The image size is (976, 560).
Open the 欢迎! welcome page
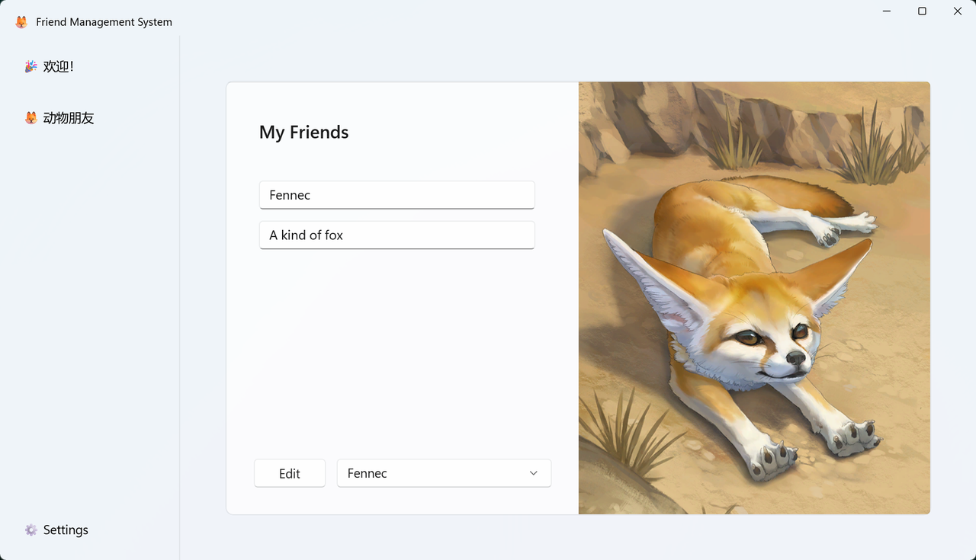(x=59, y=67)
